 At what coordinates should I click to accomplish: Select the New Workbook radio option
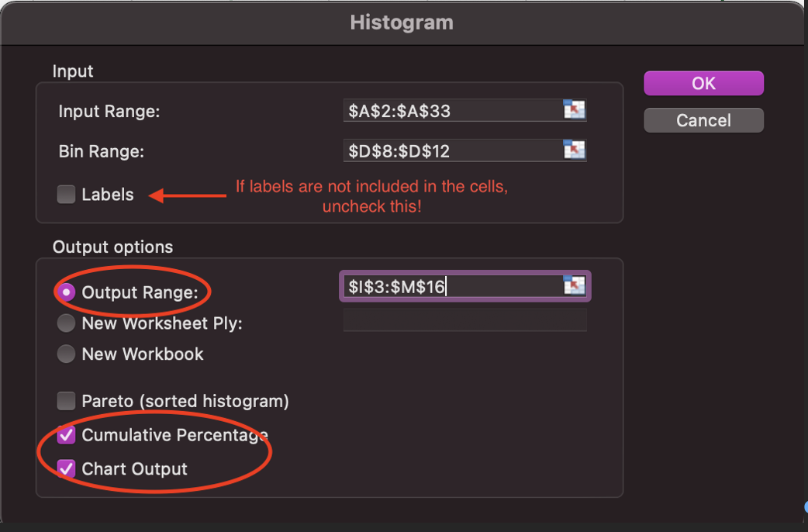[67, 354]
